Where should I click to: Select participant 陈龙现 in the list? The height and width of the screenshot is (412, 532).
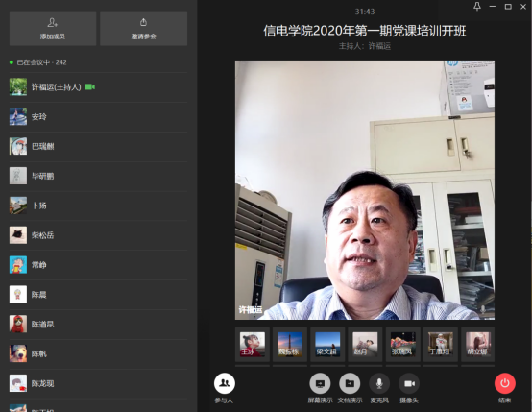pyautogui.click(x=98, y=383)
